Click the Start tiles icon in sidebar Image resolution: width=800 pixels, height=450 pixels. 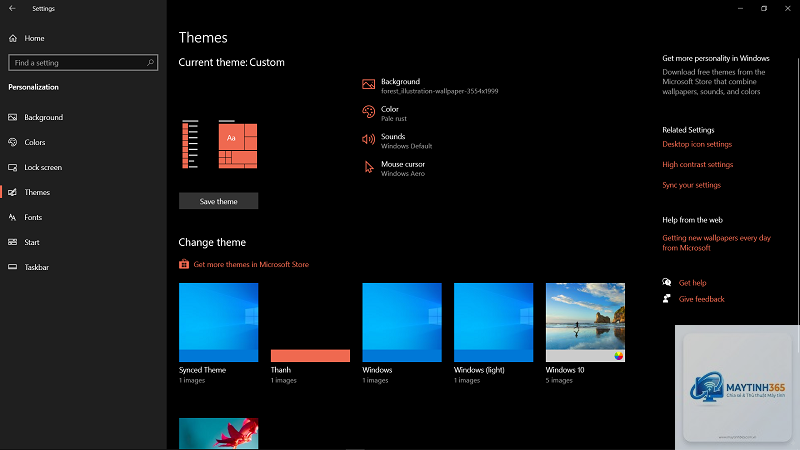13,242
